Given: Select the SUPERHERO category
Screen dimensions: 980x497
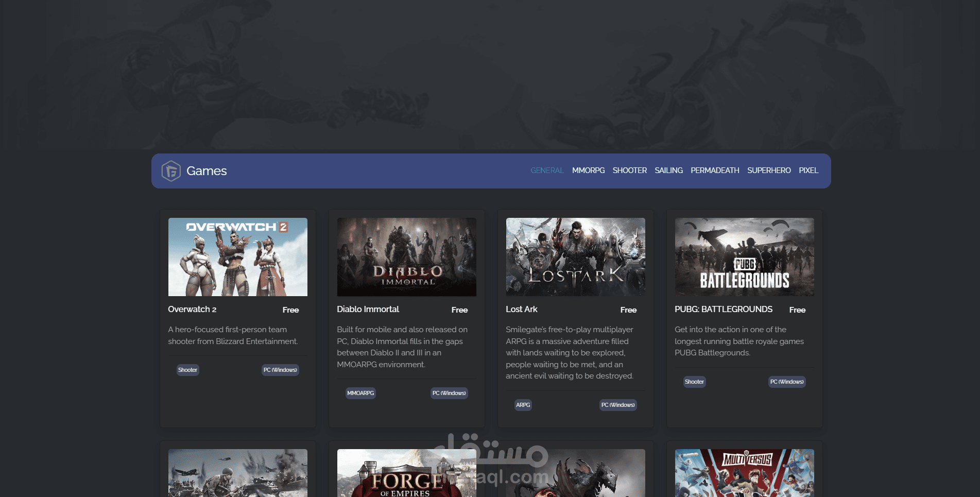Looking at the screenshot, I should click(769, 170).
